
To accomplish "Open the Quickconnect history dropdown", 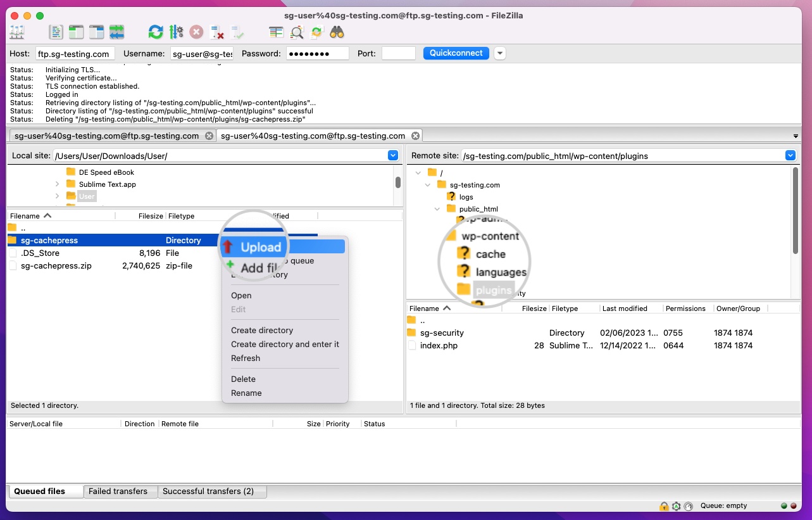I will click(x=500, y=53).
